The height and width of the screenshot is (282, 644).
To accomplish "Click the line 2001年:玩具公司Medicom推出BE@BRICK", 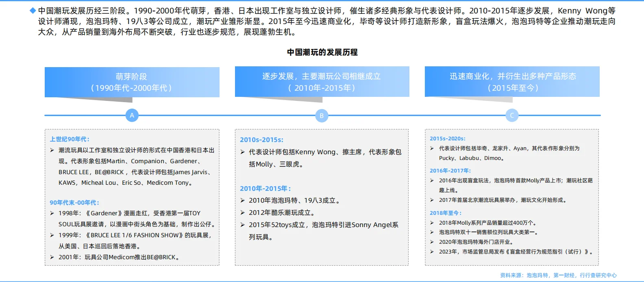I will (120, 257).
